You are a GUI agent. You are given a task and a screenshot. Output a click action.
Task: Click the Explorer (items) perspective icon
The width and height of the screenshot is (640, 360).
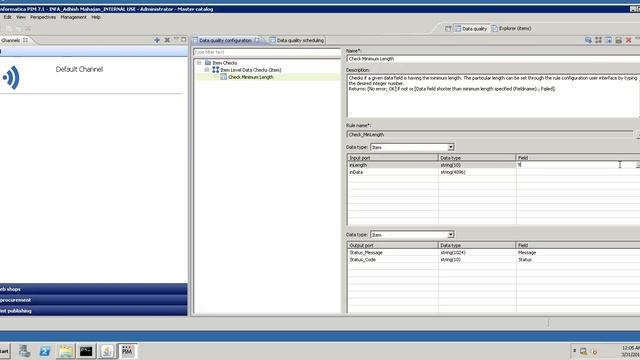495,29
